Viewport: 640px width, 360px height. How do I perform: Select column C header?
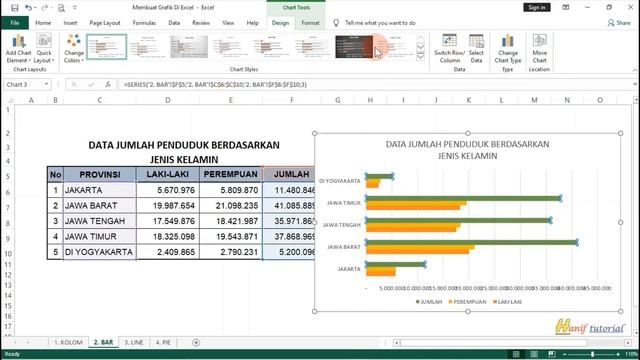coord(100,100)
